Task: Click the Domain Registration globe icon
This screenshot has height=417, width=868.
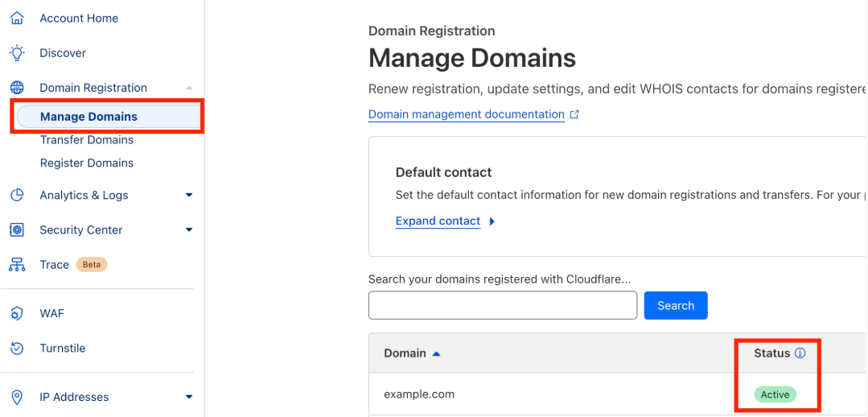Action: coord(17,88)
